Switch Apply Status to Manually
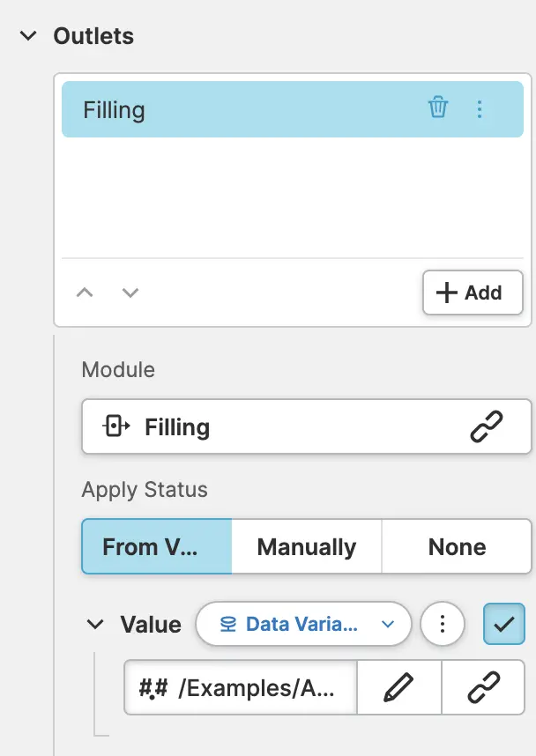Image resolution: width=536 pixels, height=756 pixels. 306,546
